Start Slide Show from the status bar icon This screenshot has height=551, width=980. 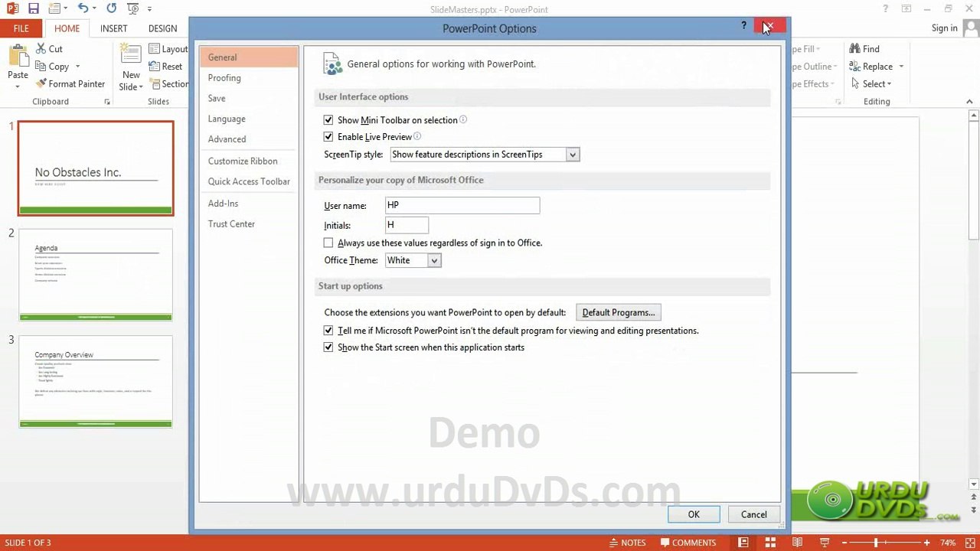[x=824, y=543]
